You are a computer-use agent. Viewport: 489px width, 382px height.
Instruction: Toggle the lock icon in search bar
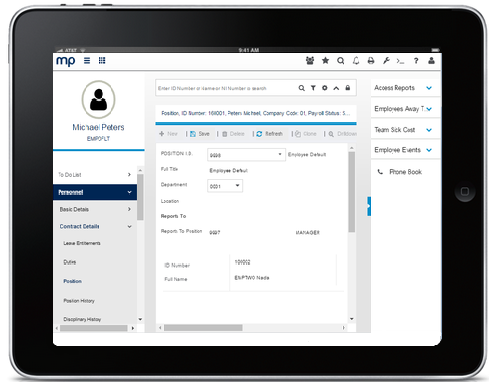(348, 88)
